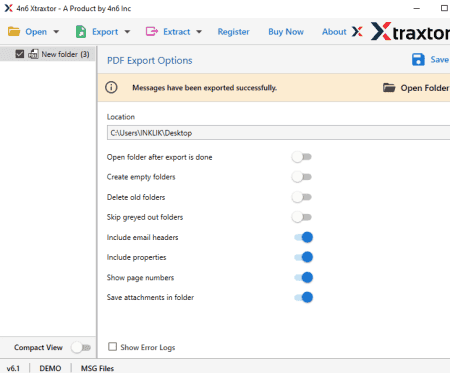This screenshot has width=450, height=373.
Task: Open the About menu item
Action: (334, 32)
